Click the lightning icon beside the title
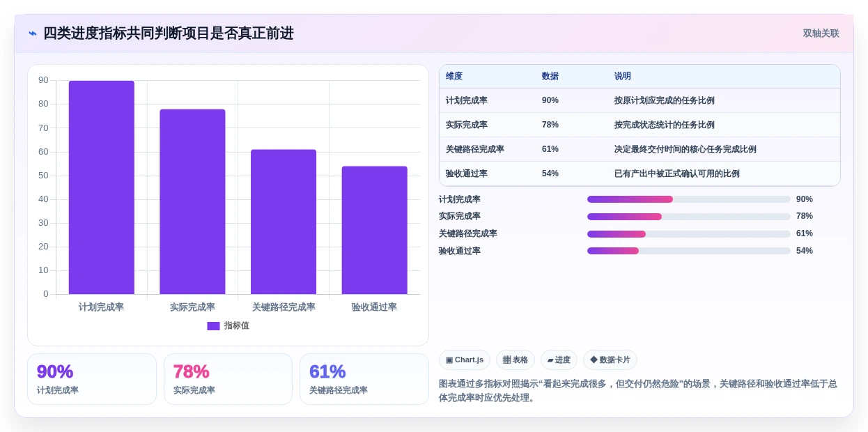This screenshot has height=432, width=868. [33, 33]
